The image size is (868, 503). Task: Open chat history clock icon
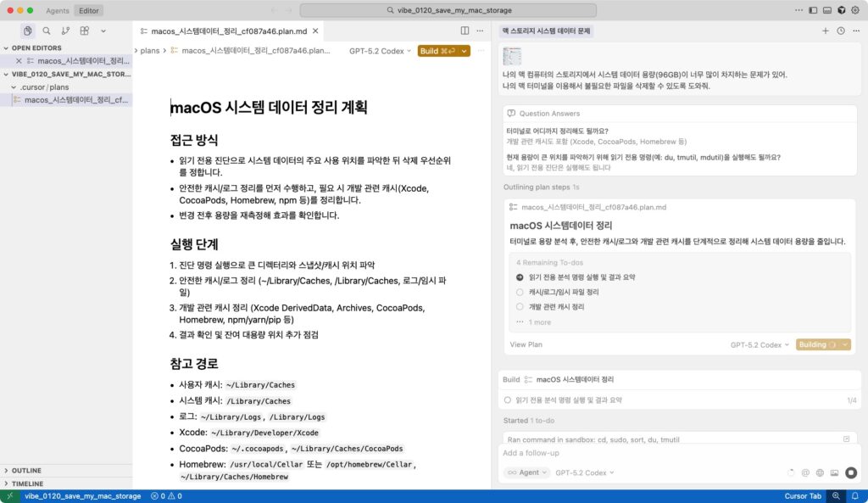pyautogui.click(x=840, y=31)
